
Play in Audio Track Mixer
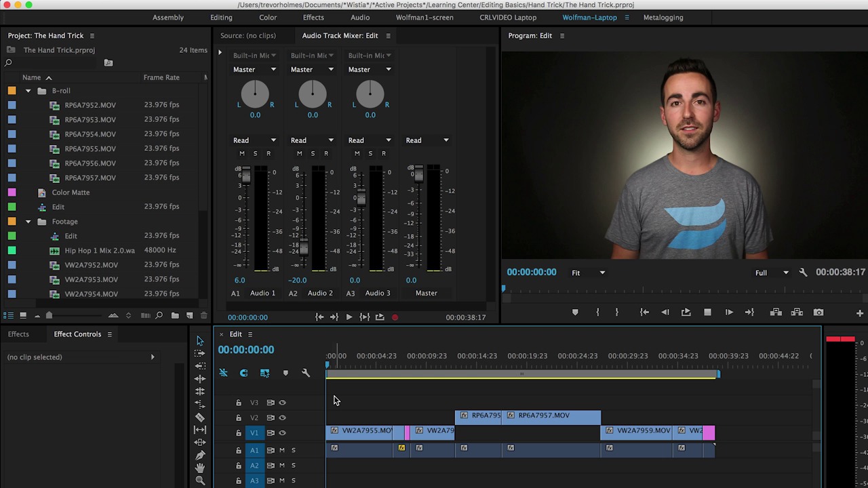(349, 317)
